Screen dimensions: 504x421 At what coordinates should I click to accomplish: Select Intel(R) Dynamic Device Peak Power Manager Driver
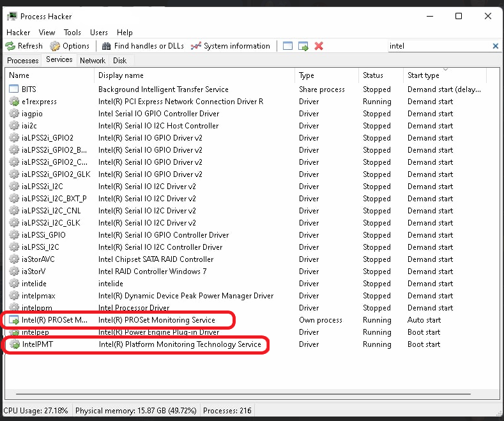(x=186, y=296)
